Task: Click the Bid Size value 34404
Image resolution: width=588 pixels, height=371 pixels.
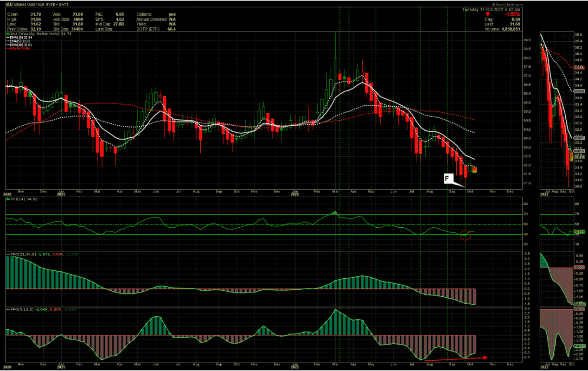Action: pos(77,29)
